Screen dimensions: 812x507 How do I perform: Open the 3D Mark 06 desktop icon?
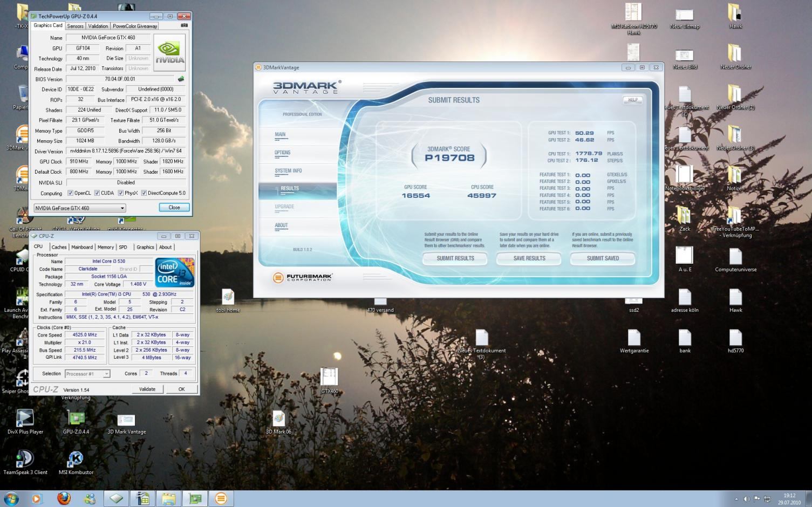coord(278,422)
